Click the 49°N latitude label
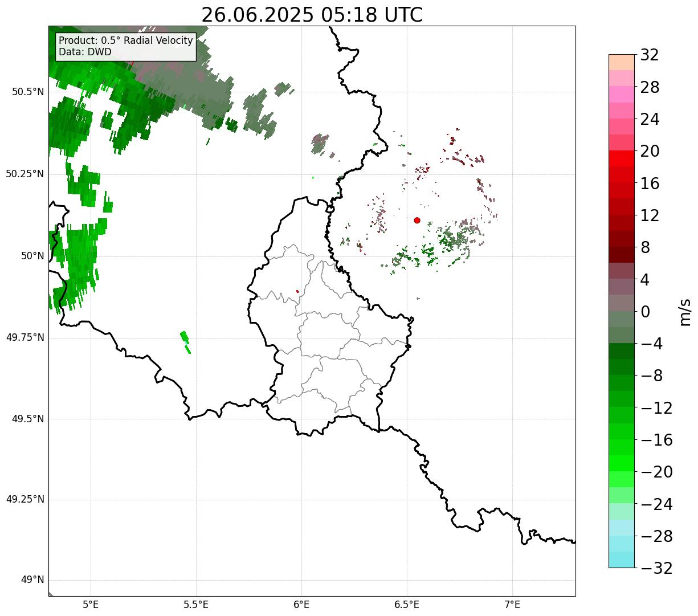 click(x=32, y=580)
